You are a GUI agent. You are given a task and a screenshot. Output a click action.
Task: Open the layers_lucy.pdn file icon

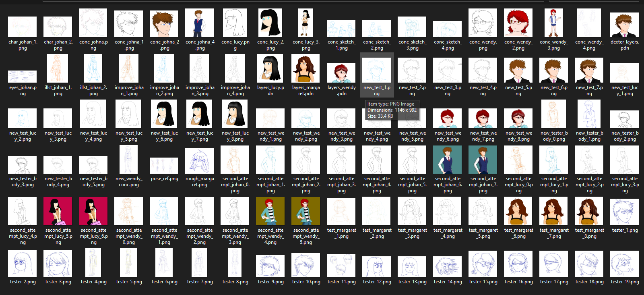pos(270,69)
